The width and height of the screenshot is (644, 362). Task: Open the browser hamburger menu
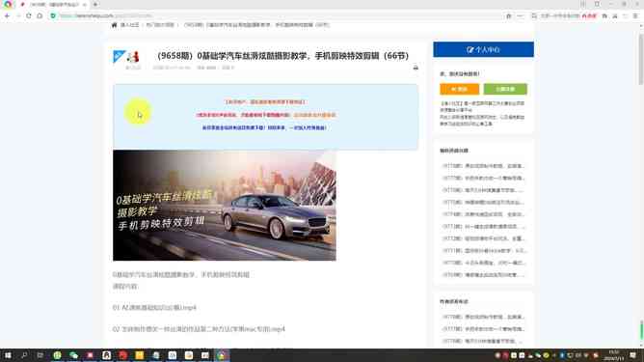pos(635,15)
